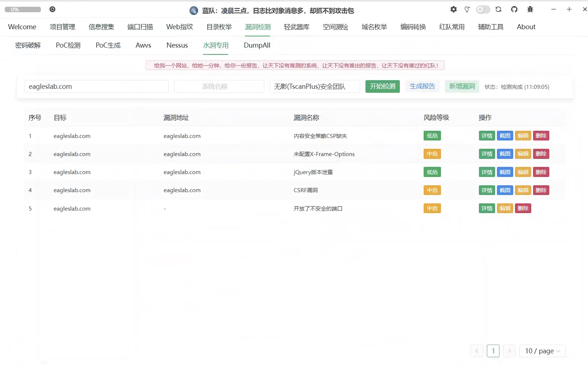Go to next page arrow

[x=509, y=351]
